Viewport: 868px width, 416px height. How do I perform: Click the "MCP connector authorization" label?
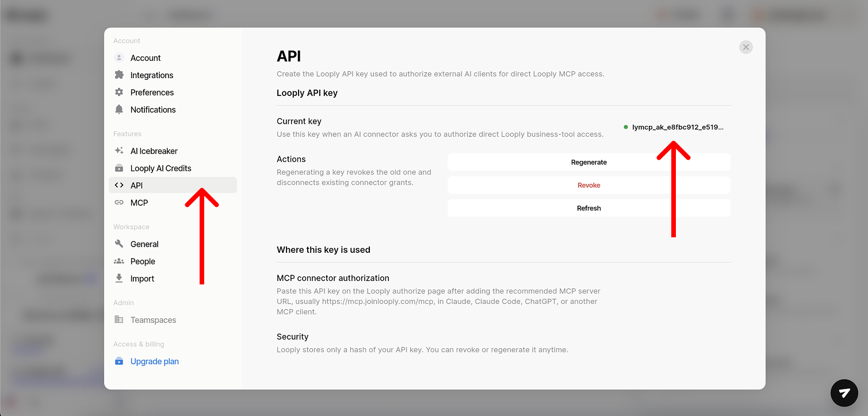[333, 278]
